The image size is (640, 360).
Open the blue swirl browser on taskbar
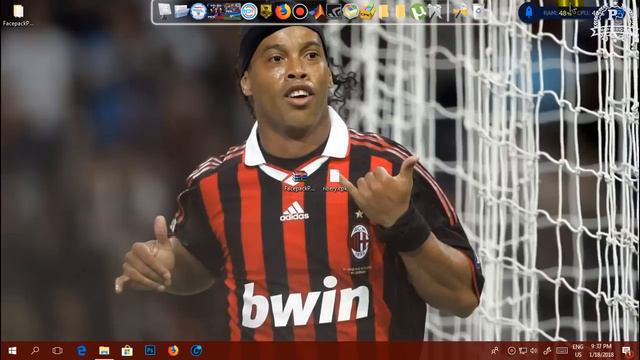click(196, 351)
